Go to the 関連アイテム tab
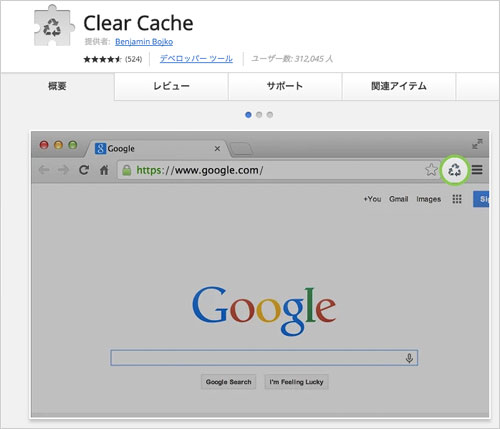The height and width of the screenshot is (429, 500). click(398, 86)
